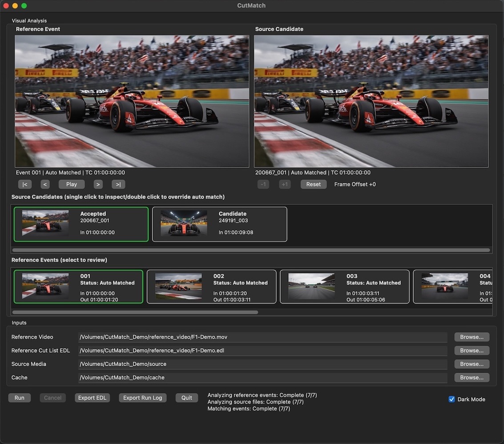
Task: Browse for the Reference Video file
Action: 472,337
